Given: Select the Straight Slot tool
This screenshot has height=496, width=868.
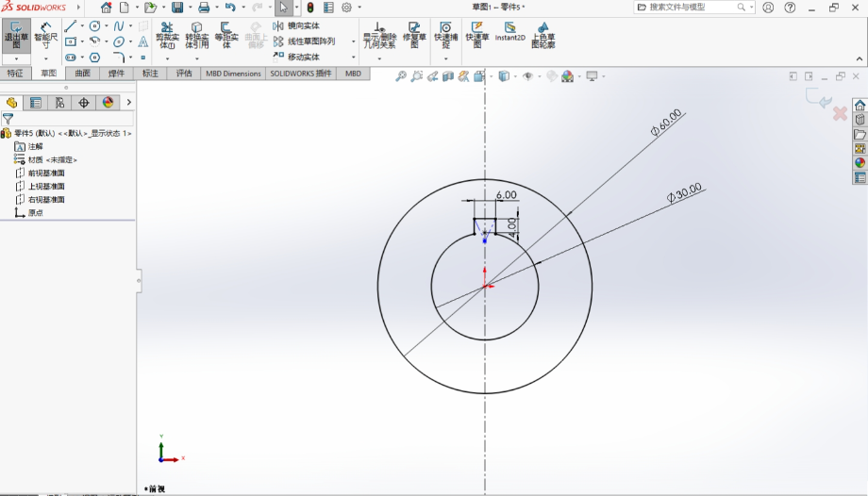Looking at the screenshot, I should [x=71, y=57].
